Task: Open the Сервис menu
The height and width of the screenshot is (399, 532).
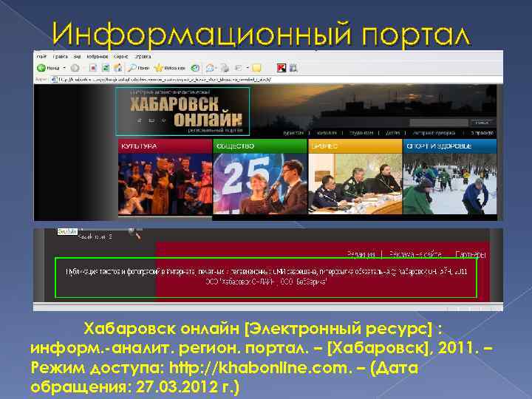Action: click(x=120, y=57)
